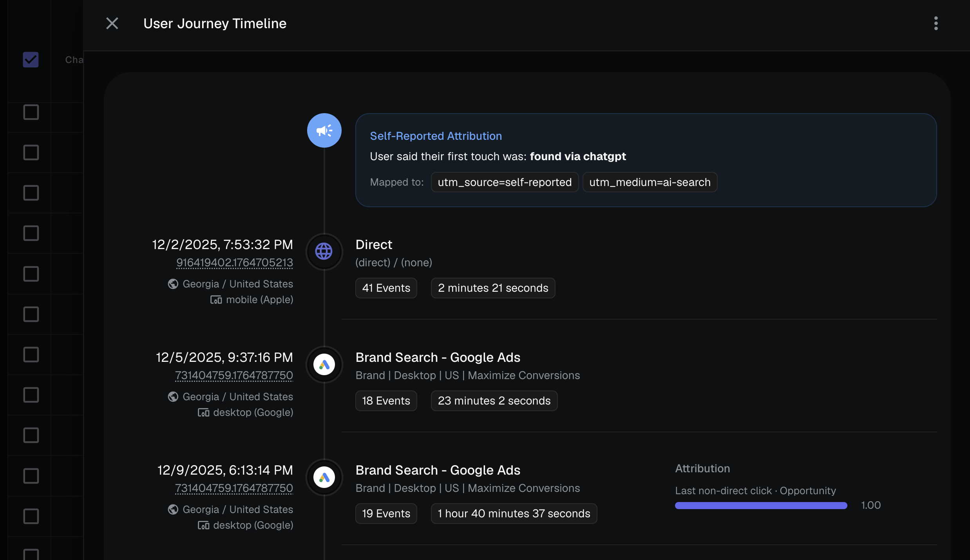Click the 'found via chatgpt' text

click(578, 156)
